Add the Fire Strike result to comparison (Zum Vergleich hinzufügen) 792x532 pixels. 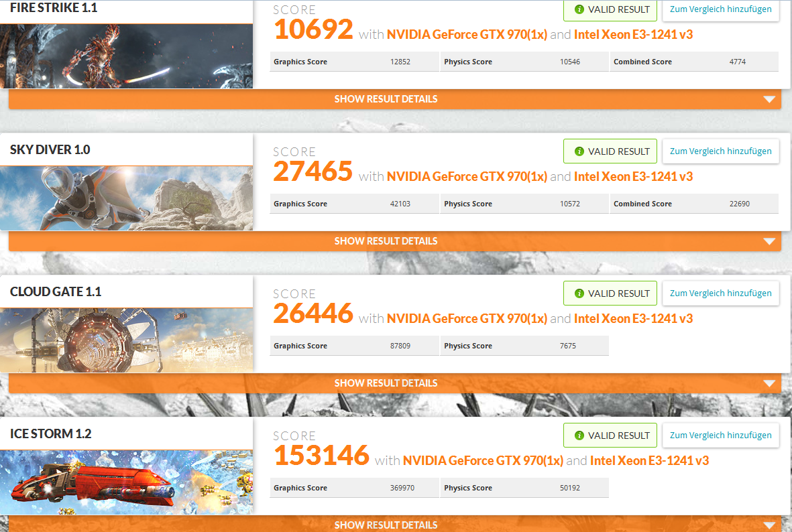point(720,9)
